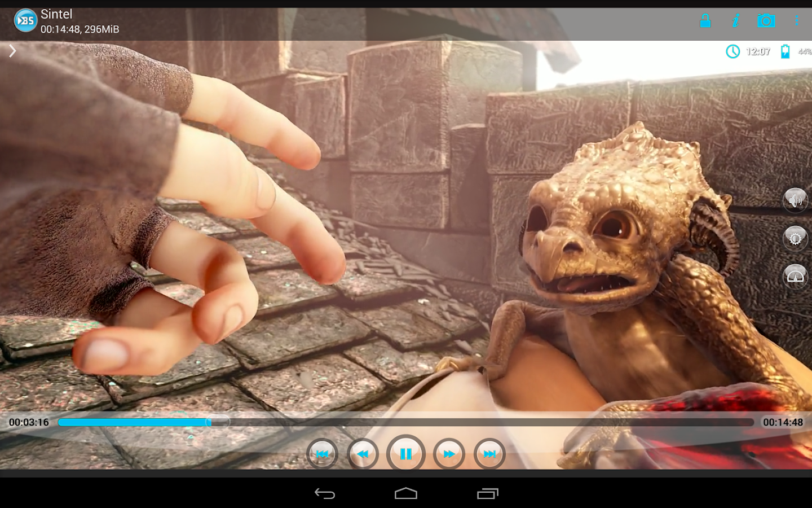This screenshot has height=508, width=812.
Task: Fast forward the video playback
Action: [x=448, y=454]
